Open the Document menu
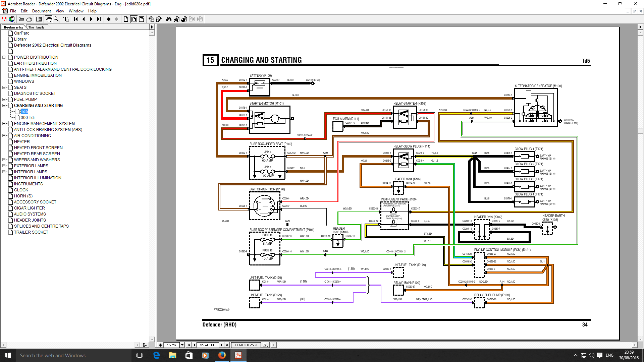Image resolution: width=644 pixels, height=362 pixels. (x=42, y=11)
